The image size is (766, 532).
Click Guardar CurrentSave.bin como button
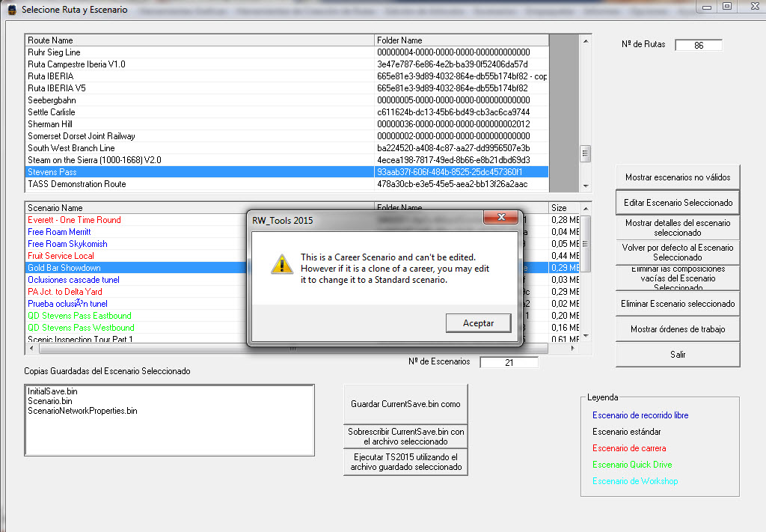[405, 404]
